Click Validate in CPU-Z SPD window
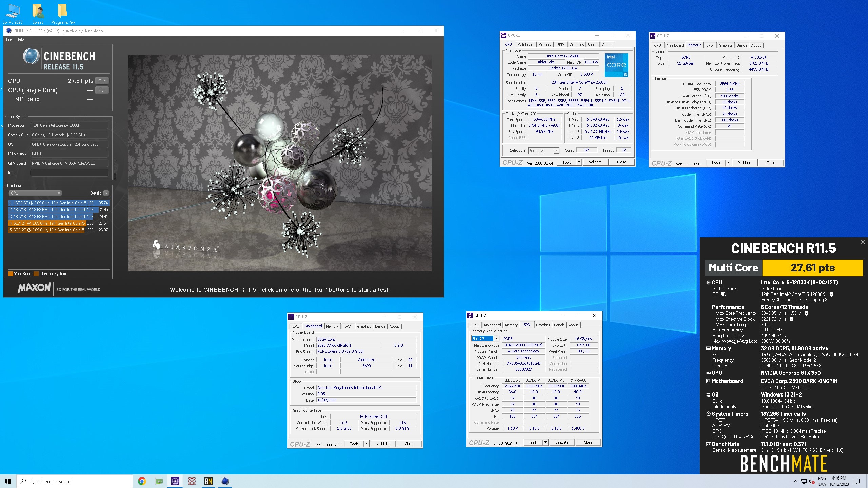 click(562, 442)
